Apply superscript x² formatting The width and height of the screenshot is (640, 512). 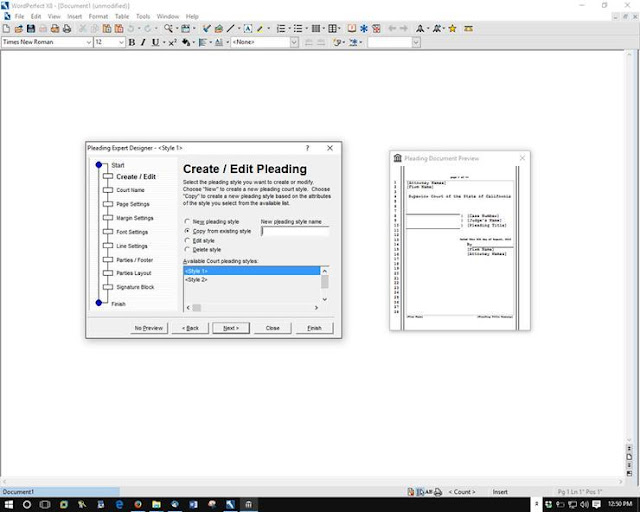click(x=173, y=42)
